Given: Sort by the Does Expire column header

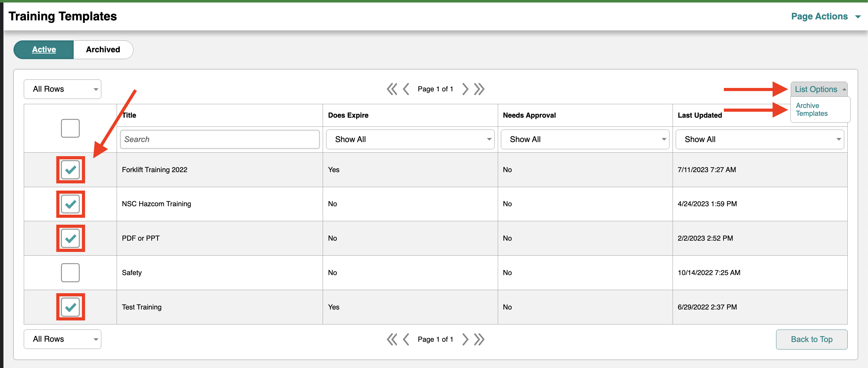Looking at the screenshot, I should point(348,115).
